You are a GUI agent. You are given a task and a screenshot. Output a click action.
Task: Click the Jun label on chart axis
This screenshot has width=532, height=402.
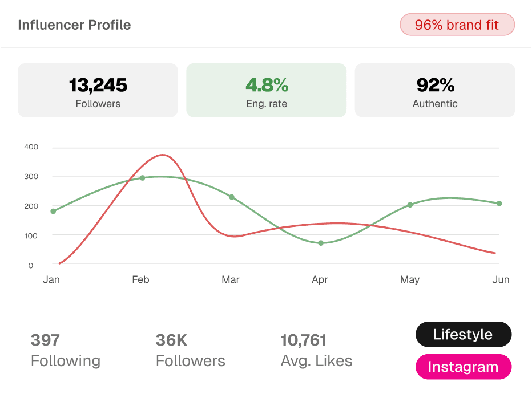(501, 279)
